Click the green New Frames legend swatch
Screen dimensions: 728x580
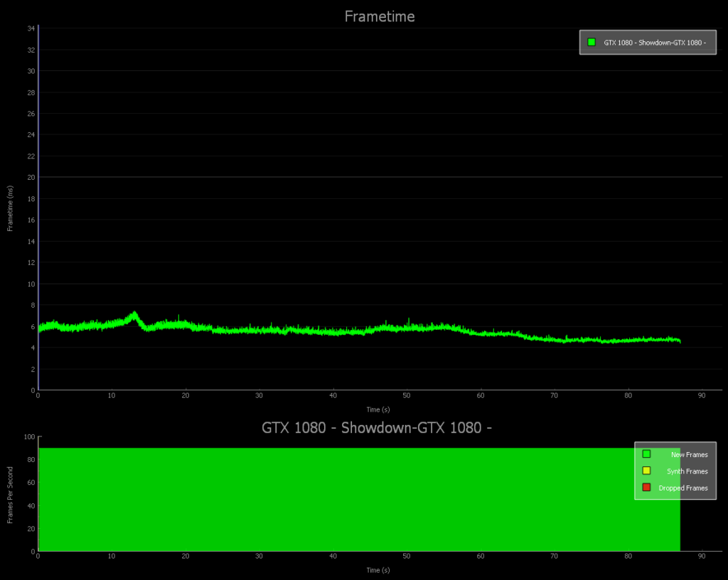pyautogui.click(x=646, y=454)
